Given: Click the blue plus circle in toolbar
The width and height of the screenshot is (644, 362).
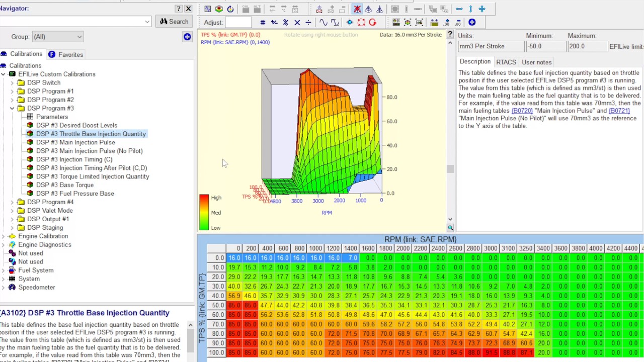Looking at the screenshot, I should [472, 22].
